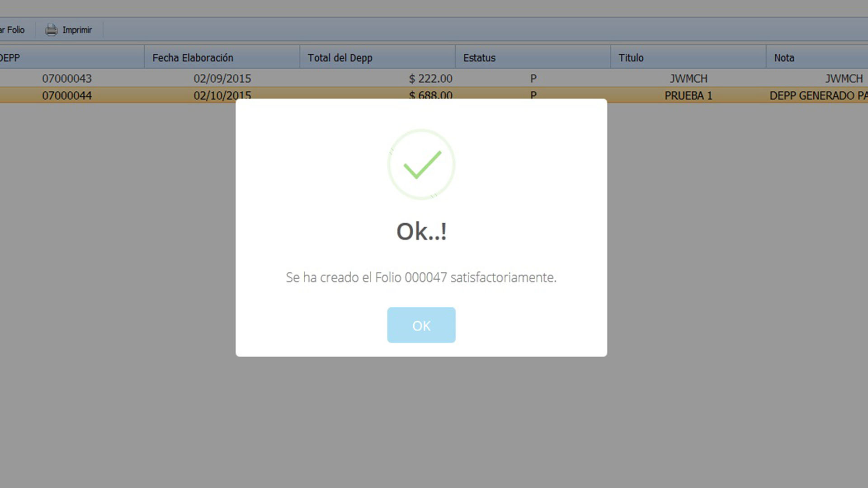Click the date cell 02/09/2015
This screenshot has height=488, width=868.
coord(222,79)
